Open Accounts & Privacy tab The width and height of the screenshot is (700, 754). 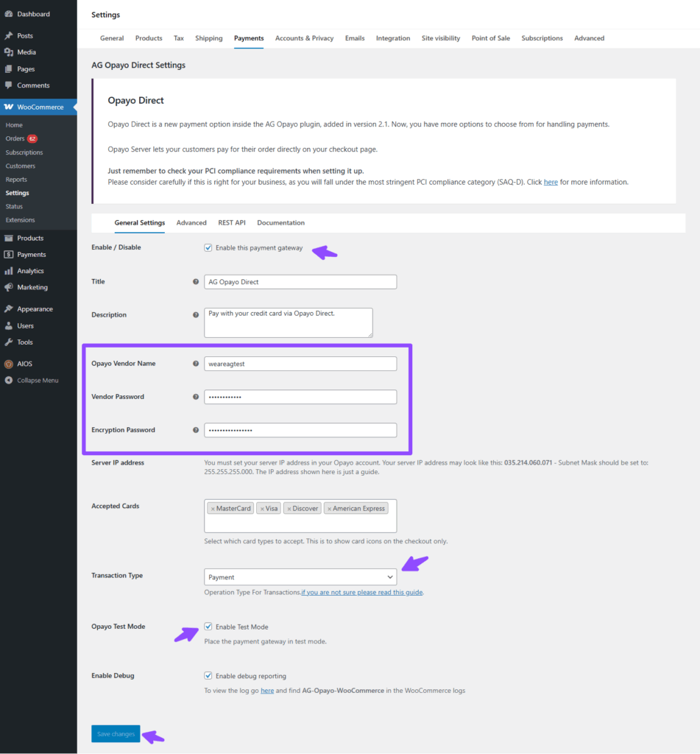(304, 38)
